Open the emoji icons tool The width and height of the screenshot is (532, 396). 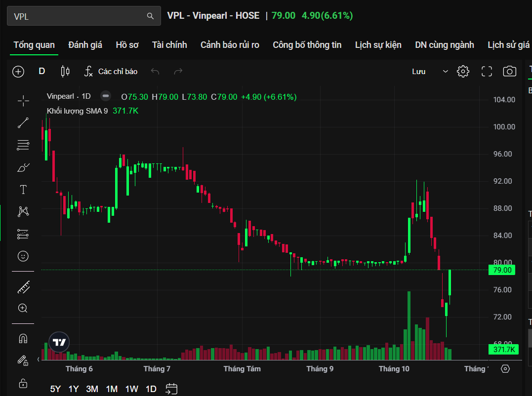(x=23, y=256)
